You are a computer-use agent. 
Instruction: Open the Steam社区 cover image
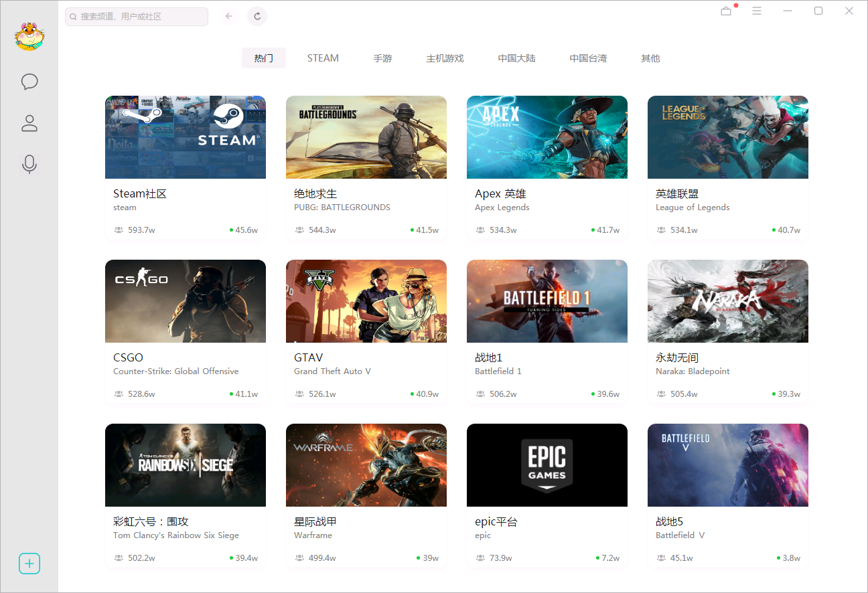(x=186, y=137)
